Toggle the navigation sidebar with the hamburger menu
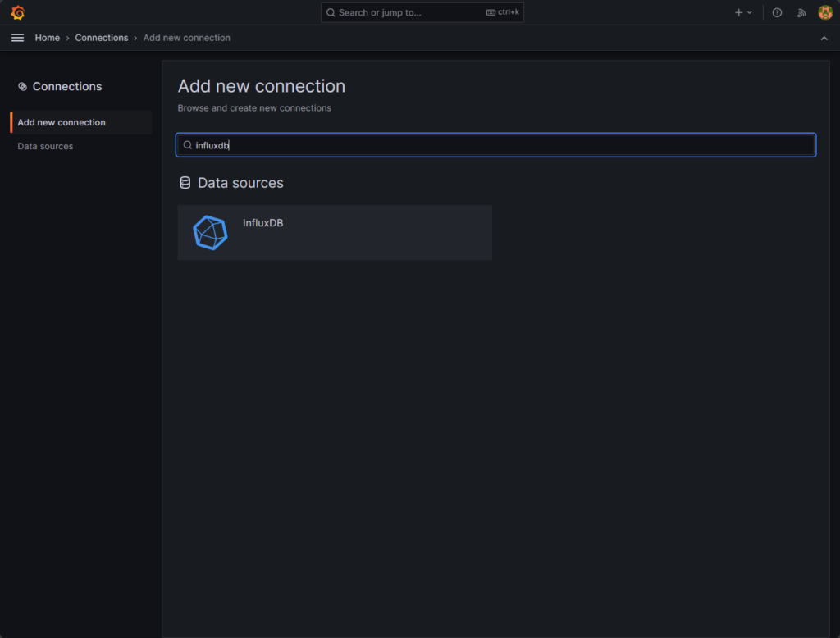840x638 pixels. click(17, 38)
